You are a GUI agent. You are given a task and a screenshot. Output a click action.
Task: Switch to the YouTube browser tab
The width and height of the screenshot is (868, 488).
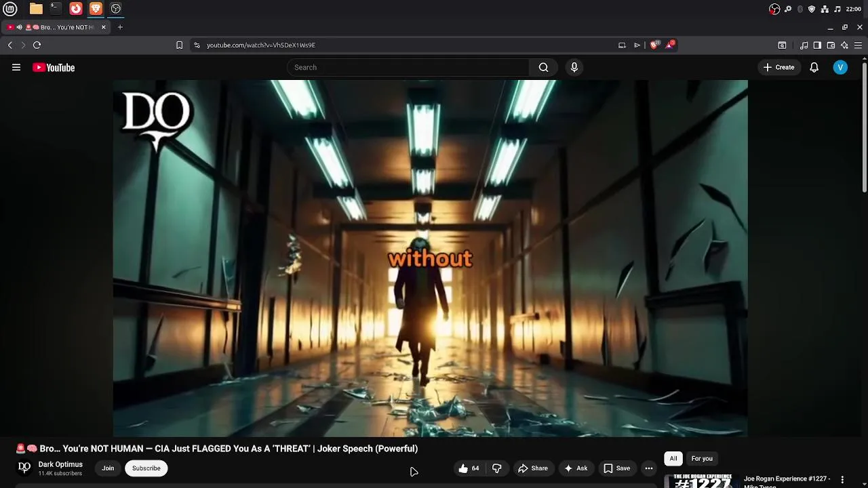[x=58, y=27]
